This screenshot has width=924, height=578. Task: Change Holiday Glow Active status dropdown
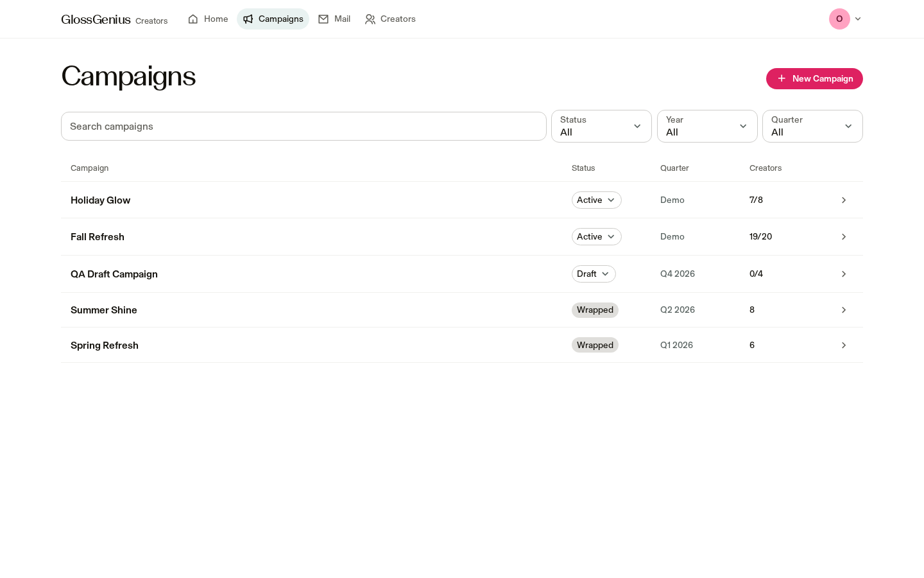point(597,200)
